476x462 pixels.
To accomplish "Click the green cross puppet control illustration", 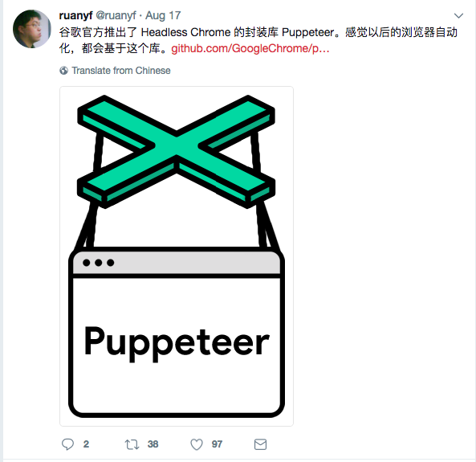I will pyautogui.click(x=177, y=152).
